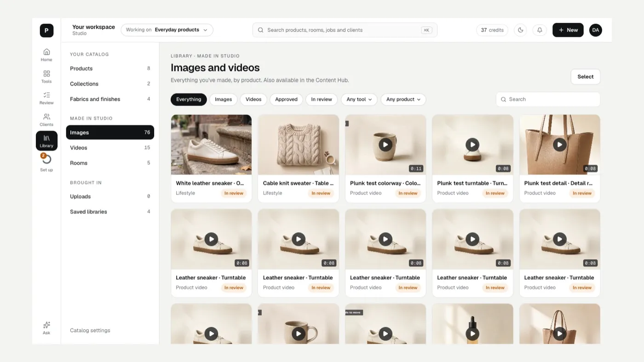Open Fabrics and finishes
The width and height of the screenshot is (644, 362).
[x=110, y=99]
